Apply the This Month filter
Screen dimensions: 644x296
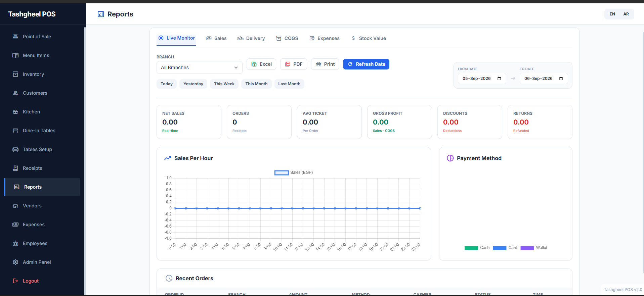tap(256, 84)
